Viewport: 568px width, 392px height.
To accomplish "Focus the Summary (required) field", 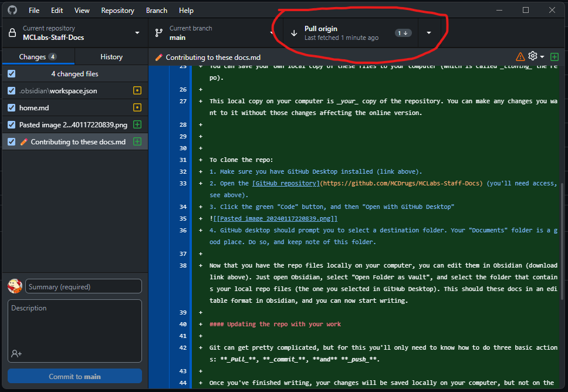I will pyautogui.click(x=83, y=286).
